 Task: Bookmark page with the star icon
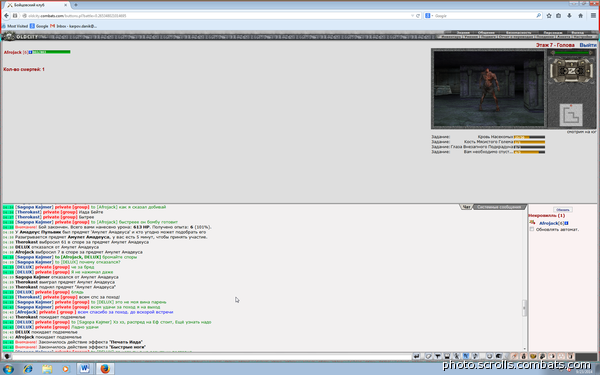[549, 16]
